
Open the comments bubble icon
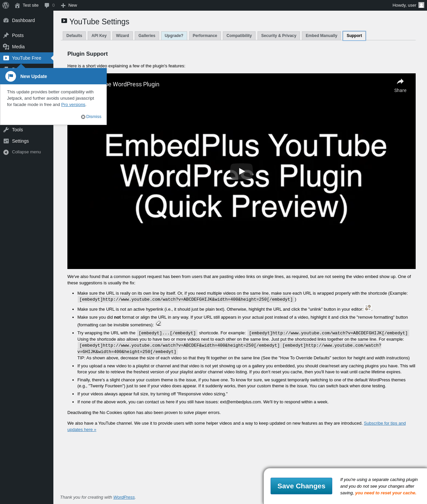click(x=47, y=5)
